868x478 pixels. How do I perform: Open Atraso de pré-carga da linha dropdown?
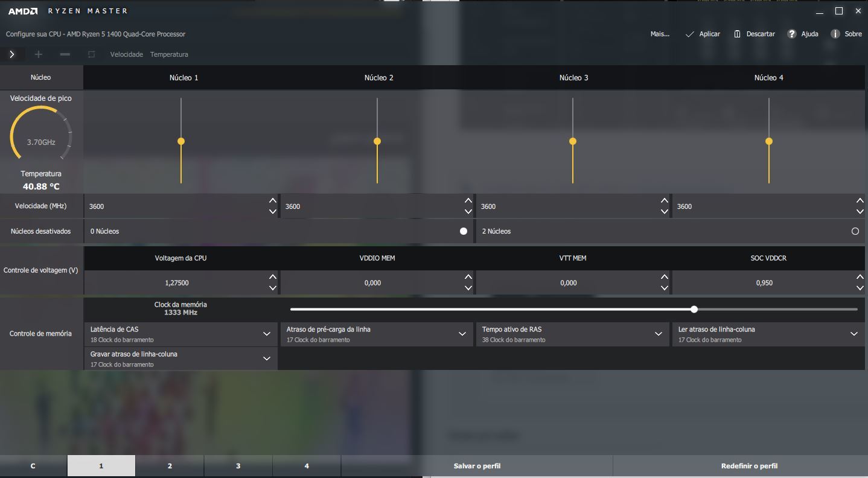[377, 334]
